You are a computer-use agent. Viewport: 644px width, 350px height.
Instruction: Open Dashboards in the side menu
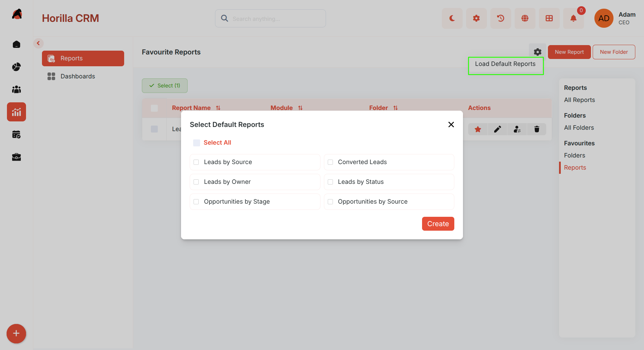83,76
